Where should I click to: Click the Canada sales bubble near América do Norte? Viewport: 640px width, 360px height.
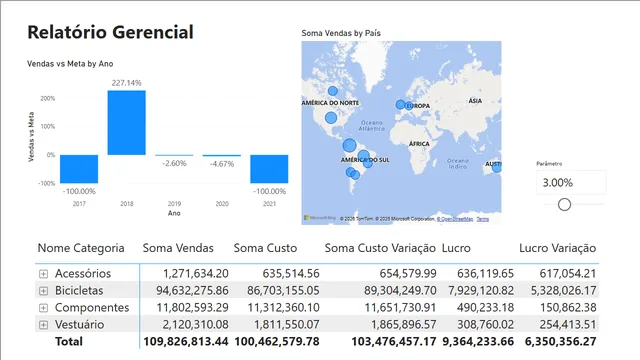click(333, 91)
